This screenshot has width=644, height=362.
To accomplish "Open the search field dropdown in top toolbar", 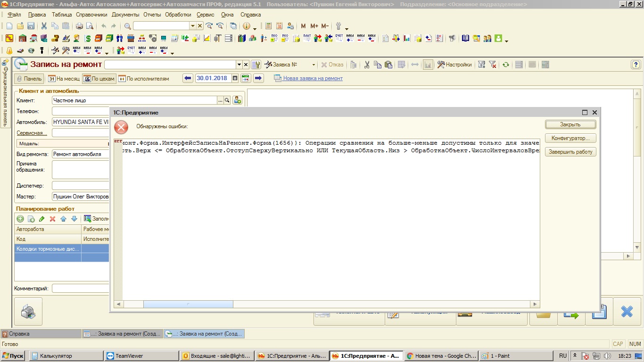I will click(x=192, y=26).
